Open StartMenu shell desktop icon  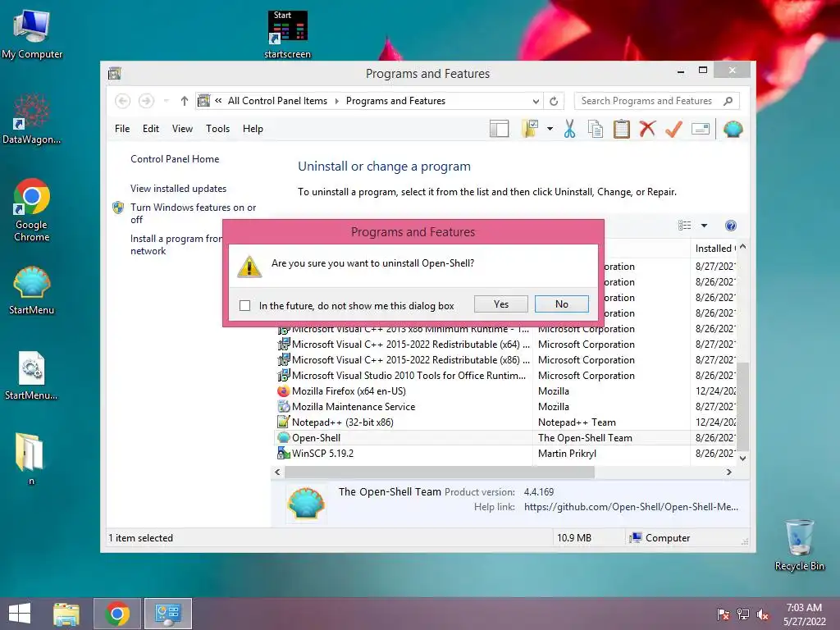[x=32, y=290]
